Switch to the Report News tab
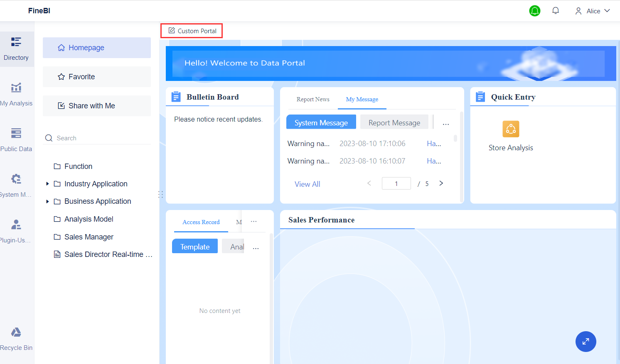The width and height of the screenshot is (620, 364). point(313,99)
